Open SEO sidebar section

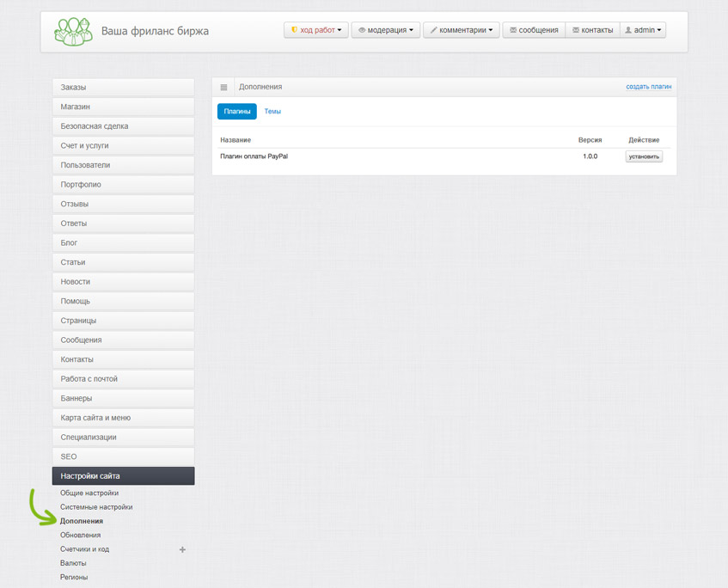click(x=124, y=457)
